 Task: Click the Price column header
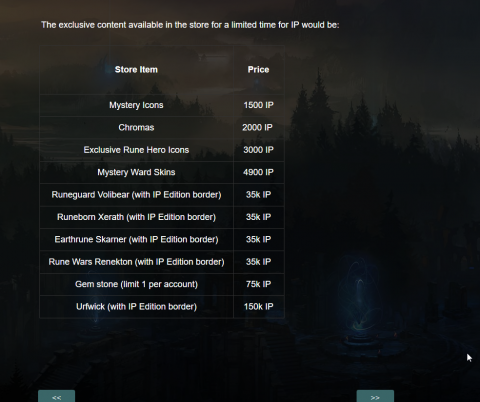click(259, 70)
